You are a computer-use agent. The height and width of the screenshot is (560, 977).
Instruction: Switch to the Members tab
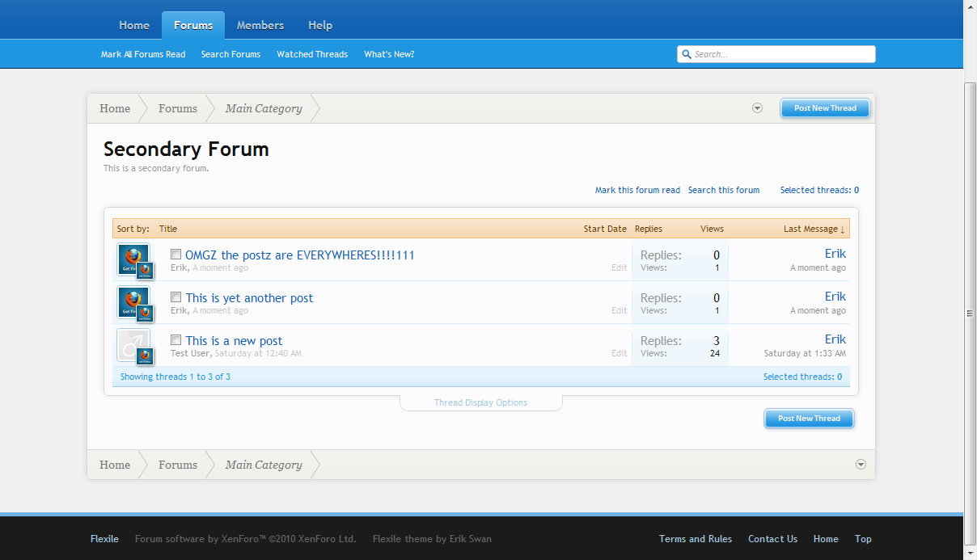[260, 25]
